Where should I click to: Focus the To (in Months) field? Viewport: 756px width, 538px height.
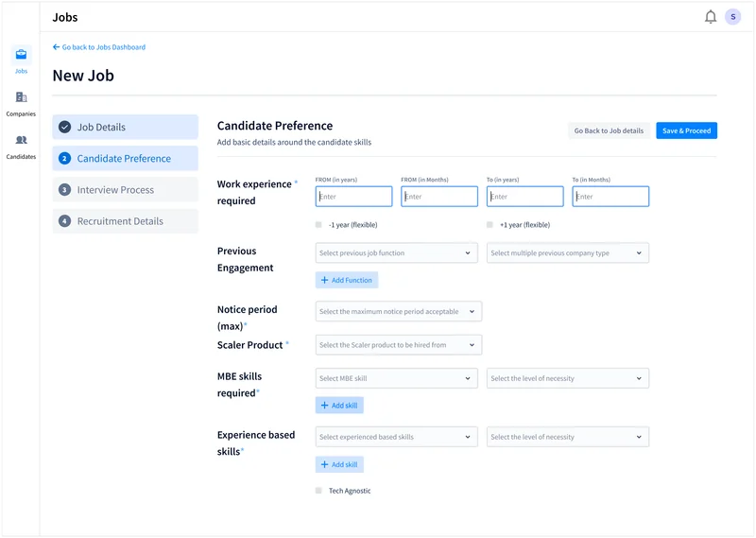(x=610, y=197)
